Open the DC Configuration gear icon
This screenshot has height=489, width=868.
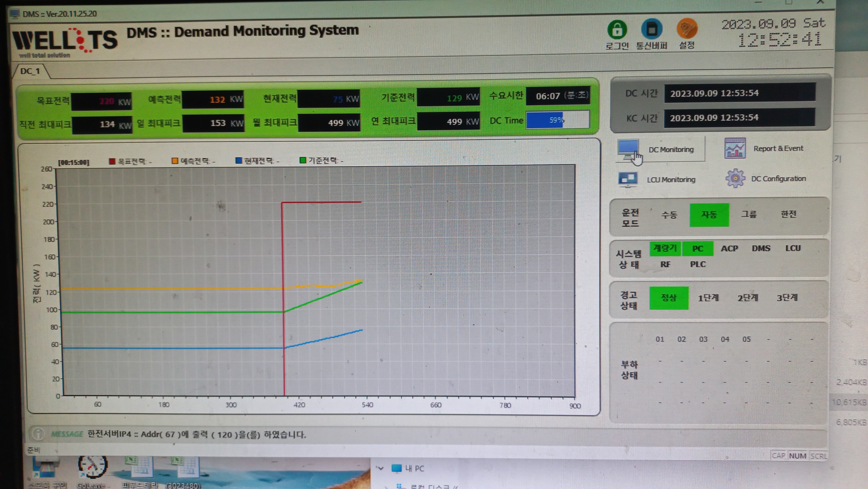[x=735, y=178]
